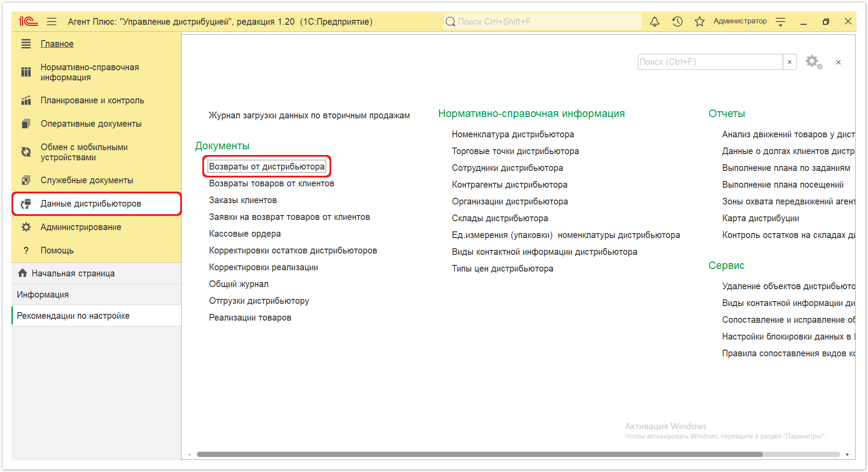
Task: Click the Обмен с мобильными устройствами icon
Action: point(26,152)
